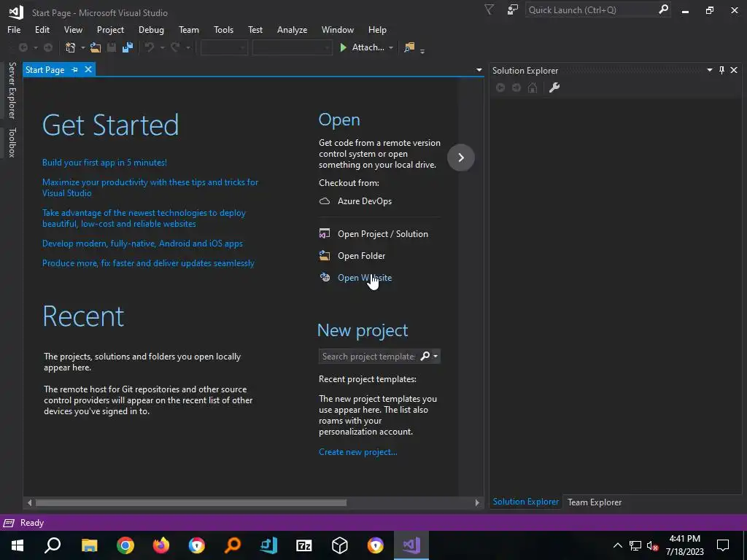This screenshot has width=747, height=560.
Task: Open the New Project button dropdown arrow
Action: point(82,47)
